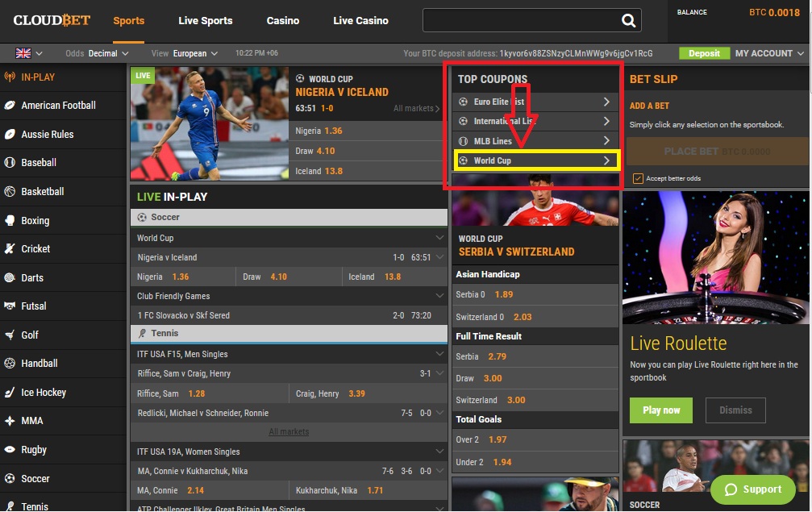812x512 pixels.
Task: Select Kukharchuk, Nika 1.71 odds
Action: (369, 490)
